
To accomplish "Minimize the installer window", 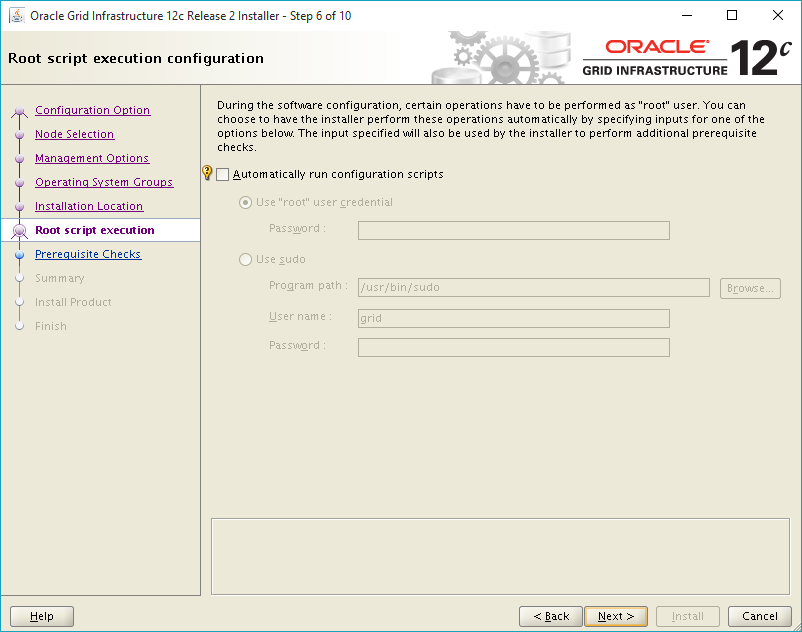I will pos(687,15).
